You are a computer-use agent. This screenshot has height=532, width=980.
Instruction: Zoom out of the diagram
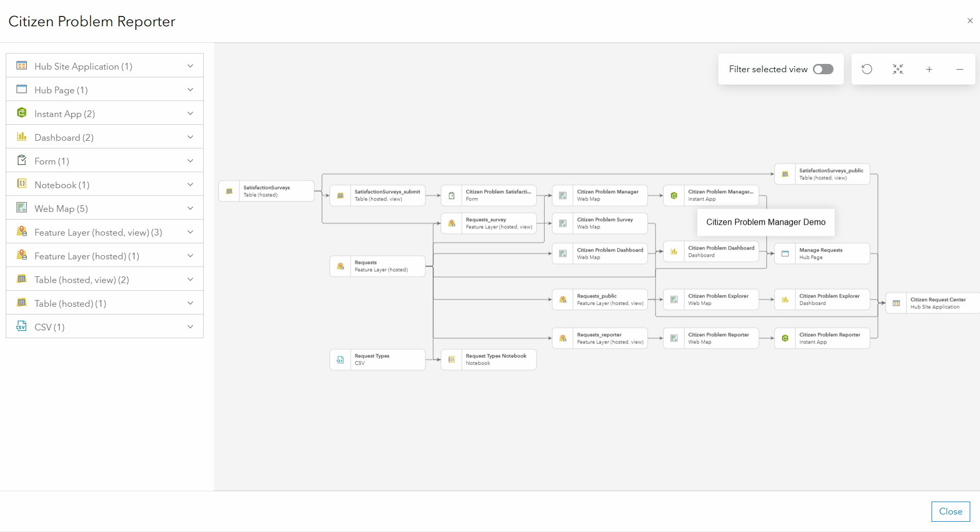pos(960,69)
